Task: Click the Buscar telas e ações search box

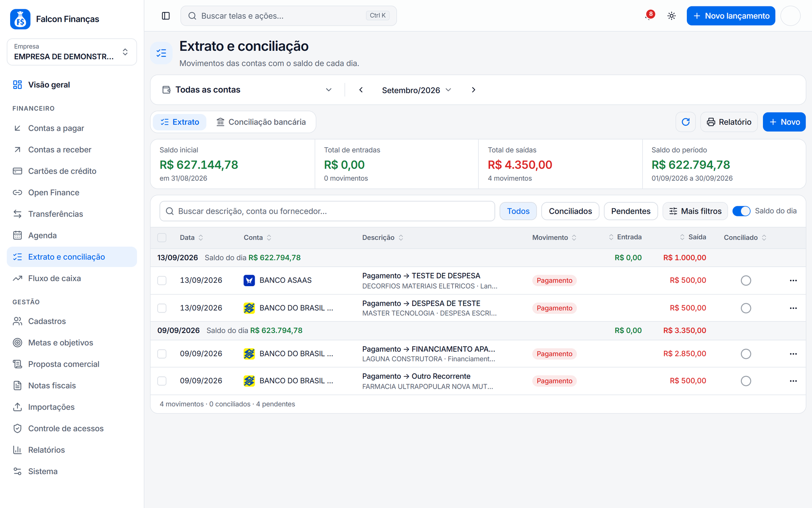Action: 288,16
